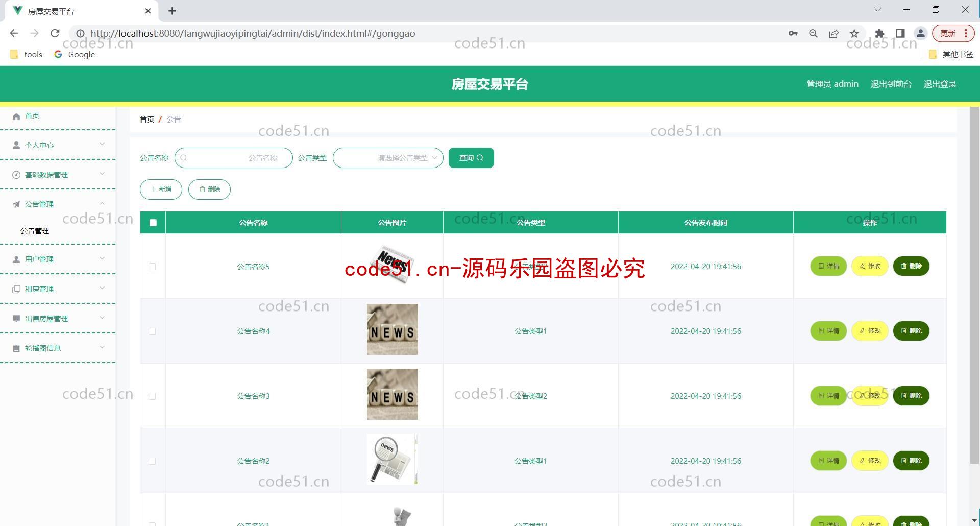980x526 pixels.
Task: Click the monitor icon for 出售房屋管理
Action: (16, 319)
